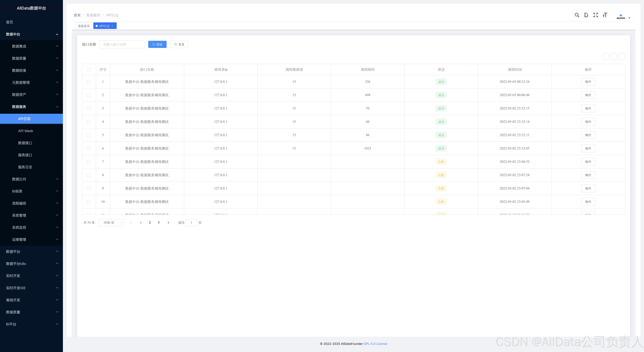
Task: Open the font size setting icon
Action: click(x=605, y=15)
